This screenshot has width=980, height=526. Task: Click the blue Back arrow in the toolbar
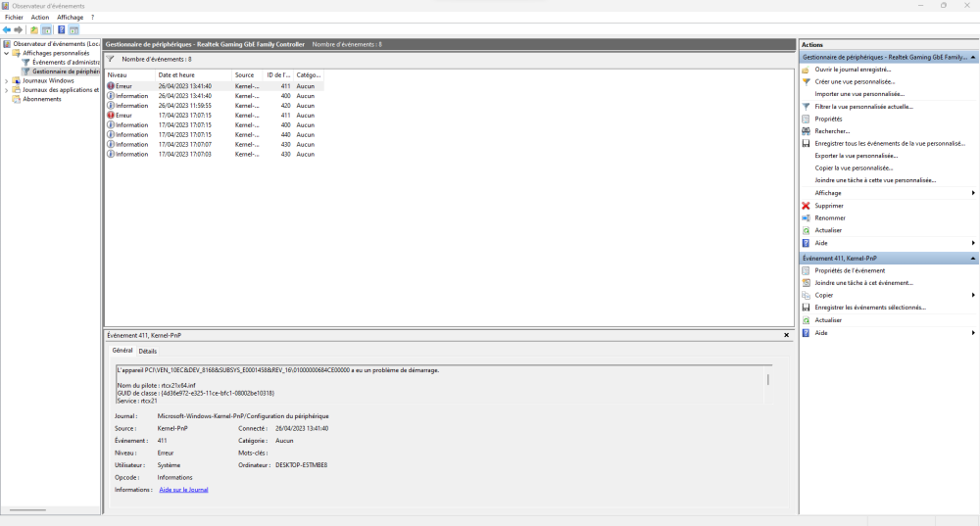[7, 30]
